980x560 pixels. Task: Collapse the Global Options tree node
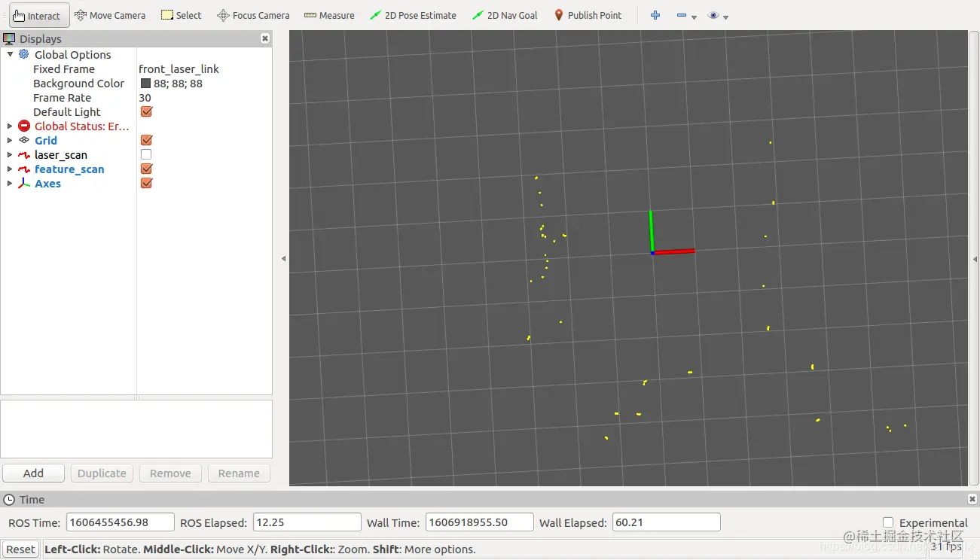[10, 54]
